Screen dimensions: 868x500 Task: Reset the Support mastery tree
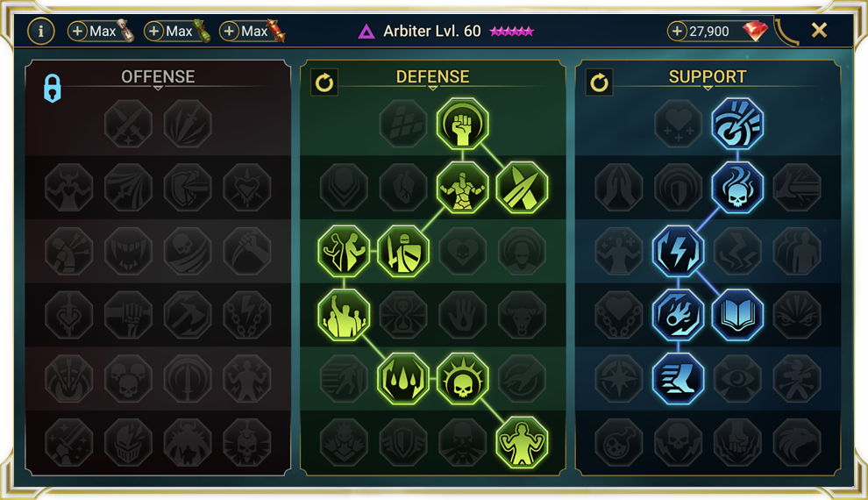pyautogui.click(x=599, y=83)
